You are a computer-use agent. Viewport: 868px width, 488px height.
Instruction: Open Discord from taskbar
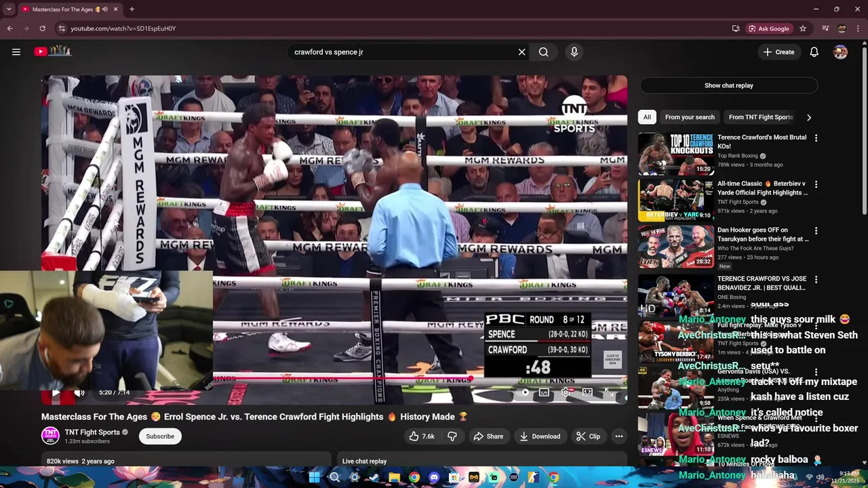point(434,477)
